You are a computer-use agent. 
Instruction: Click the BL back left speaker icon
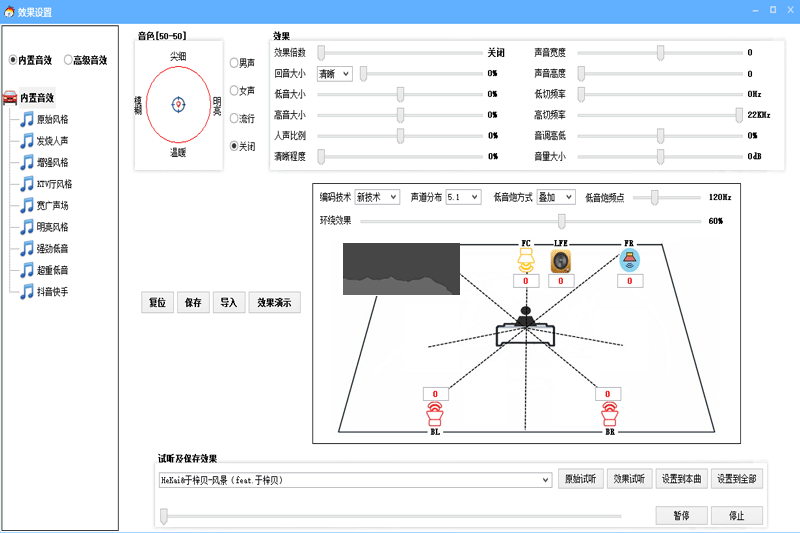click(x=435, y=414)
